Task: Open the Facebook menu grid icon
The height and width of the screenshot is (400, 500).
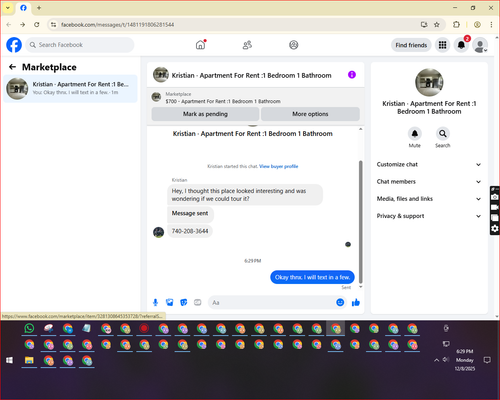Action: 442,45
